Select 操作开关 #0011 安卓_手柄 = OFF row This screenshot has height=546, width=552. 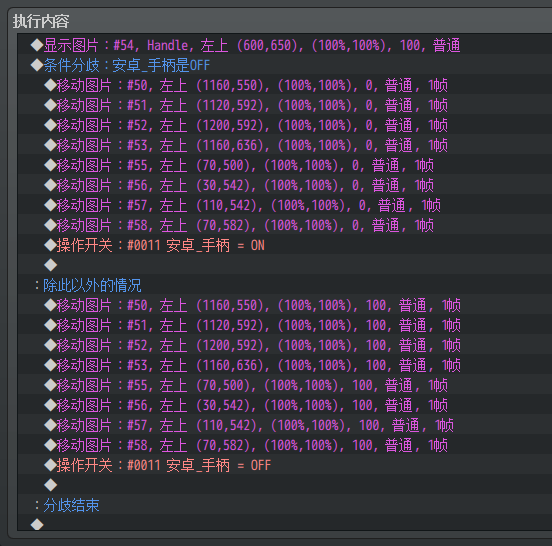coord(284,465)
